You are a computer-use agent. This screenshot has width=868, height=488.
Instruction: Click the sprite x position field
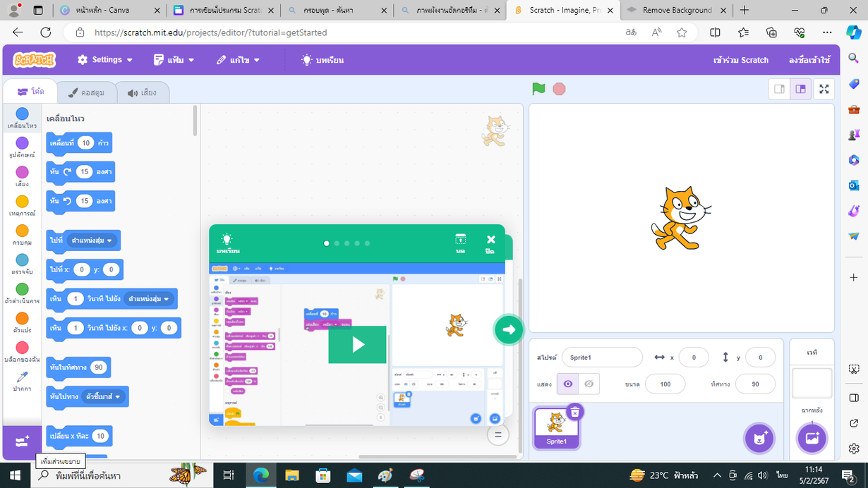[694, 358]
